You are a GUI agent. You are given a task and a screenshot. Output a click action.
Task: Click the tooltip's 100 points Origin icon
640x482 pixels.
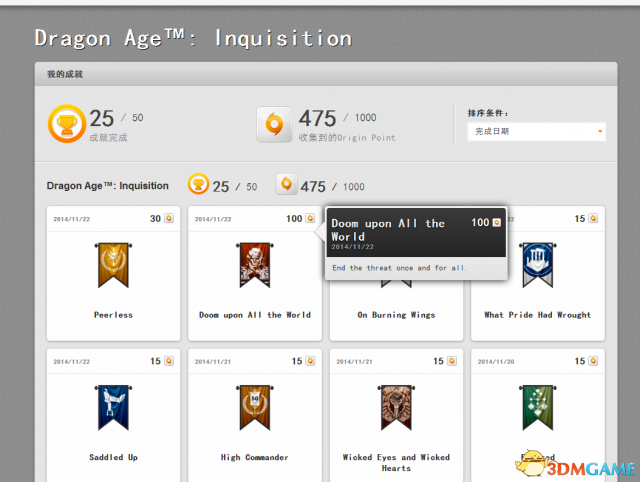496,222
